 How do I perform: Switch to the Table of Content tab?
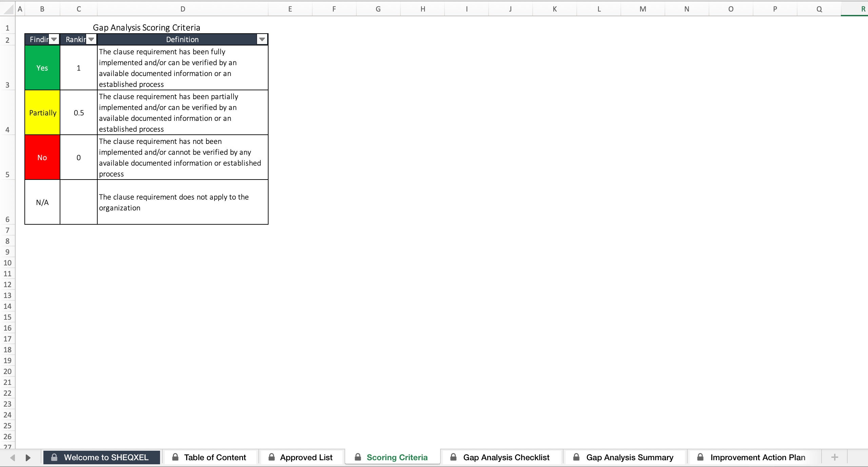[215, 457]
